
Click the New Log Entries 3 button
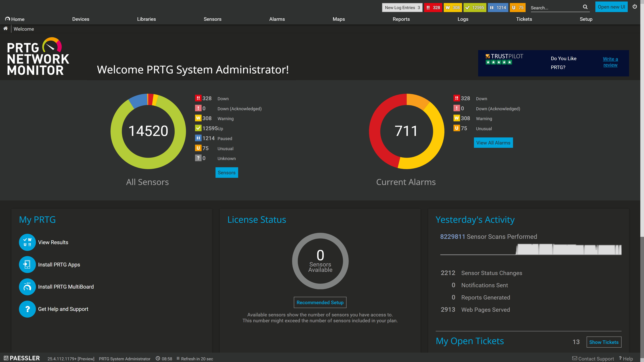click(x=402, y=8)
